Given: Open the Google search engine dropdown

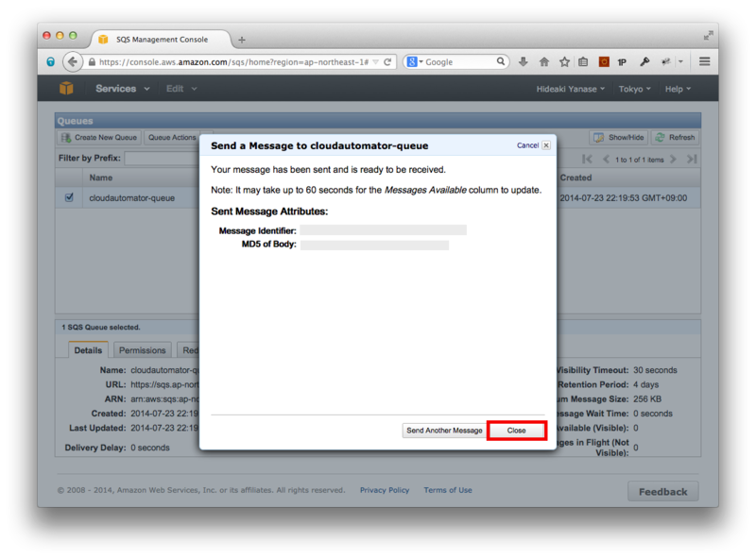Looking at the screenshot, I should coord(415,61).
